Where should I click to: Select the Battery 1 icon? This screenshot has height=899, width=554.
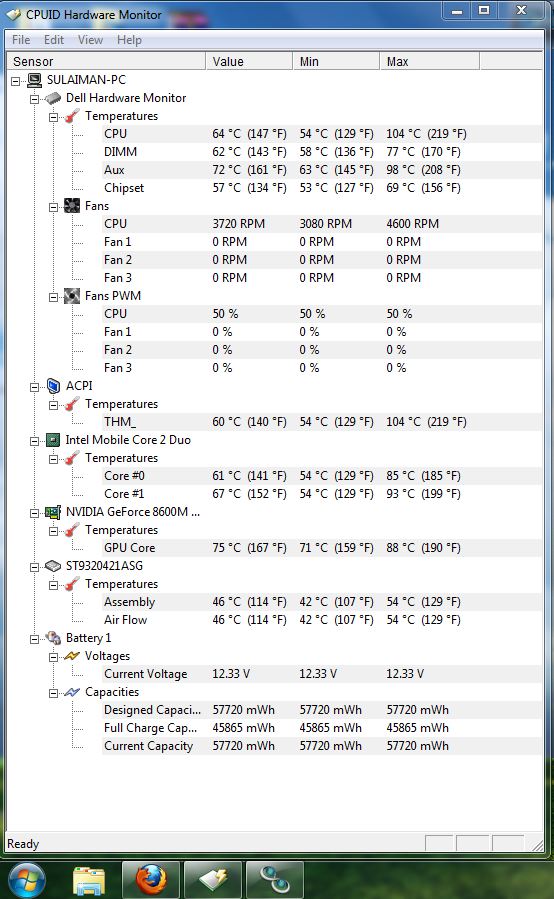(x=53, y=638)
